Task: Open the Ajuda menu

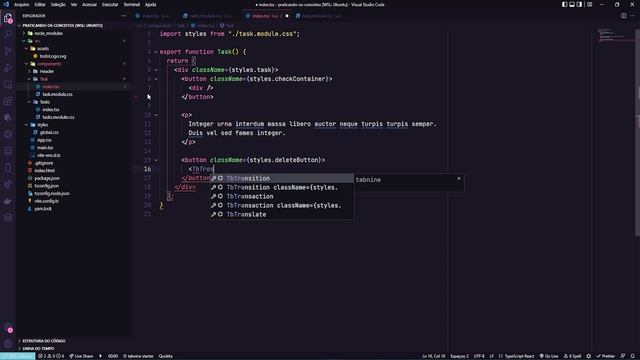Action: [150, 4]
